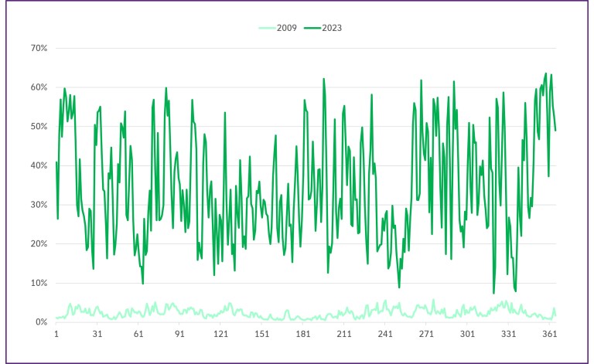
Task: Click the horizontal axis label 1
Action: [x=56, y=334]
